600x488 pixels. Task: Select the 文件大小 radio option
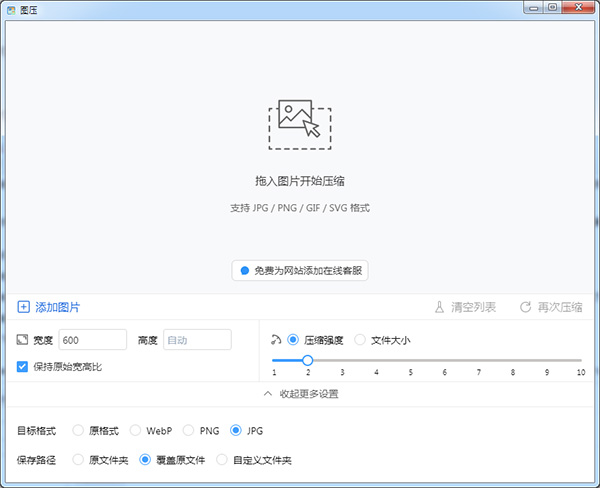coord(361,340)
